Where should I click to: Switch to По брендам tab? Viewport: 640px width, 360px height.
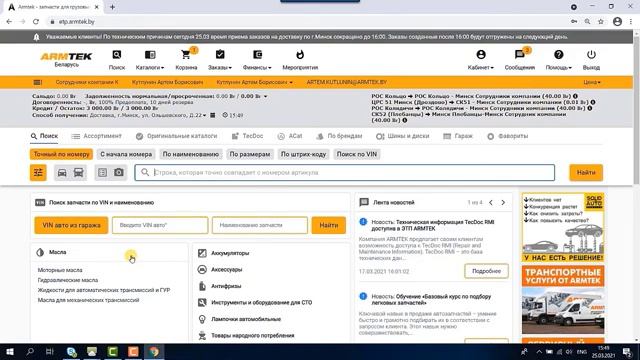coord(339,136)
